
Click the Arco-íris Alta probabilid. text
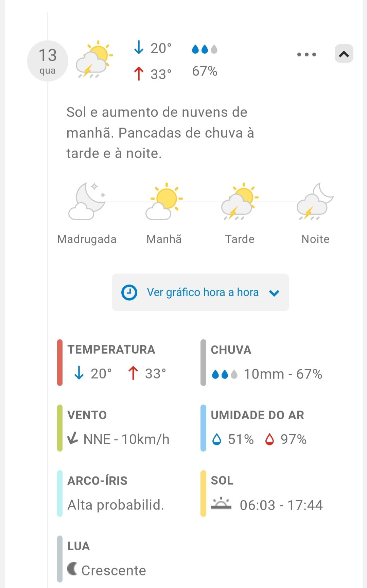(116, 505)
